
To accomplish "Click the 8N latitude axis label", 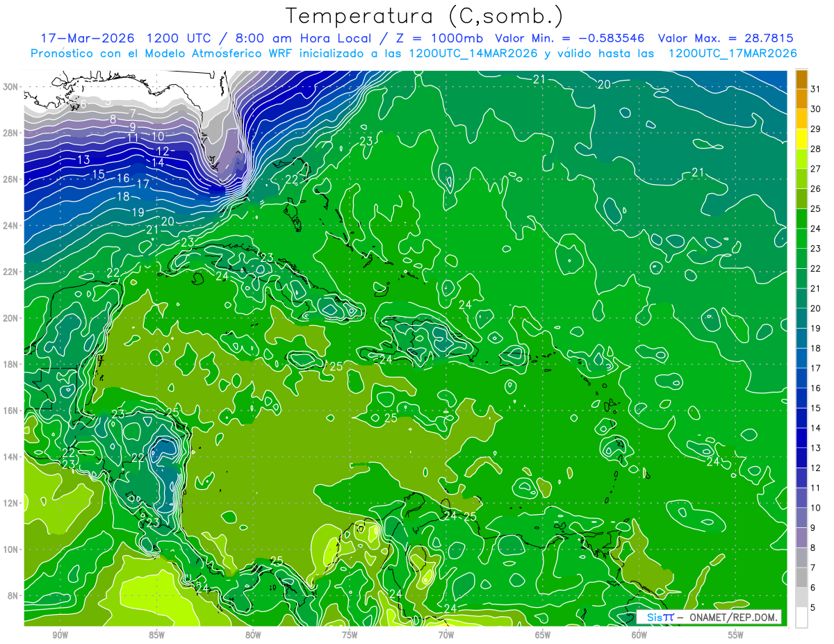I will 14,595.
